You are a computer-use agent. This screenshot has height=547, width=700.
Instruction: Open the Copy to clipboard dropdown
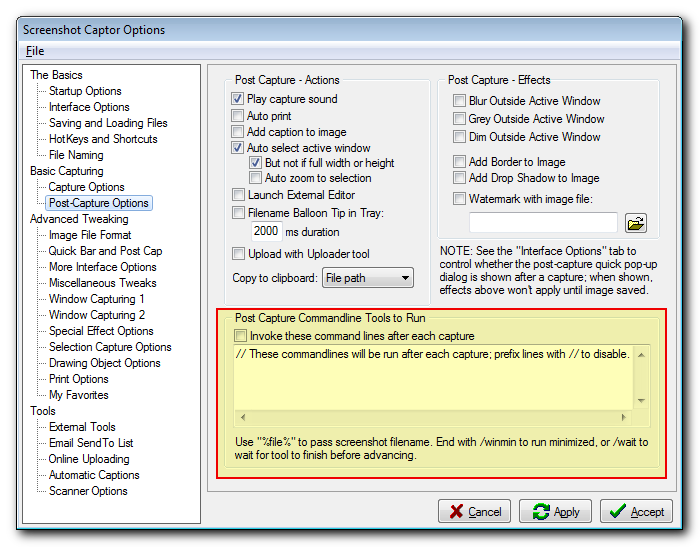point(367,277)
